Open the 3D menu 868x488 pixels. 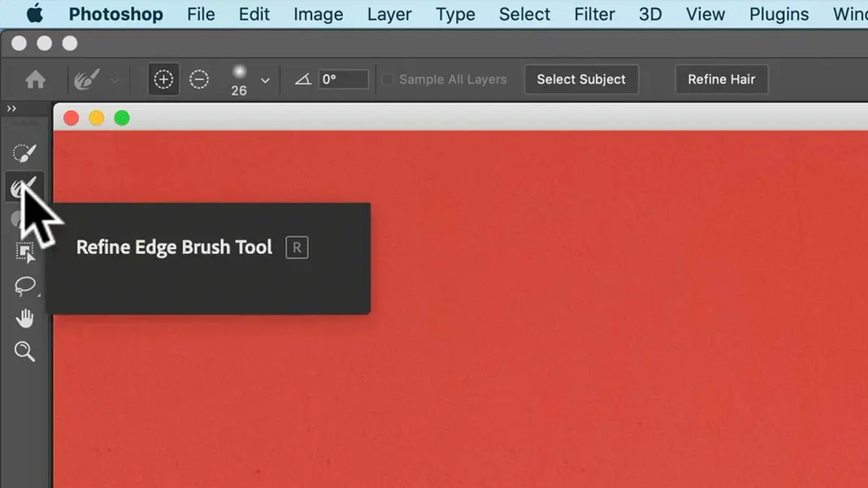point(650,14)
